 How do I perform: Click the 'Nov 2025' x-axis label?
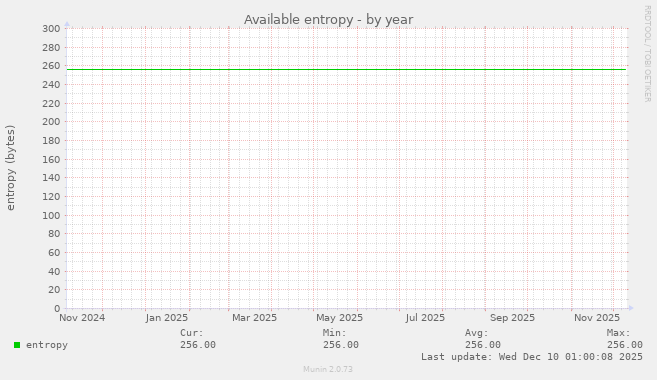tap(597, 318)
